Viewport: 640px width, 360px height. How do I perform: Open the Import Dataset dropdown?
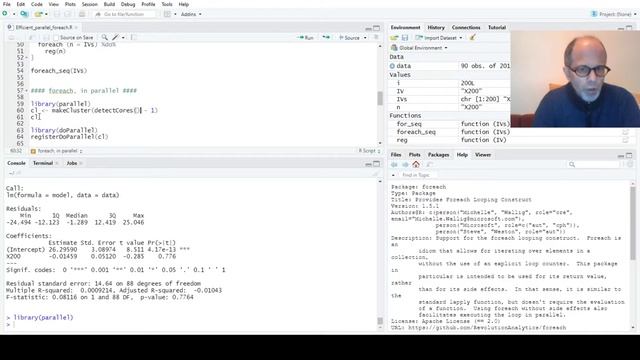tap(439, 38)
